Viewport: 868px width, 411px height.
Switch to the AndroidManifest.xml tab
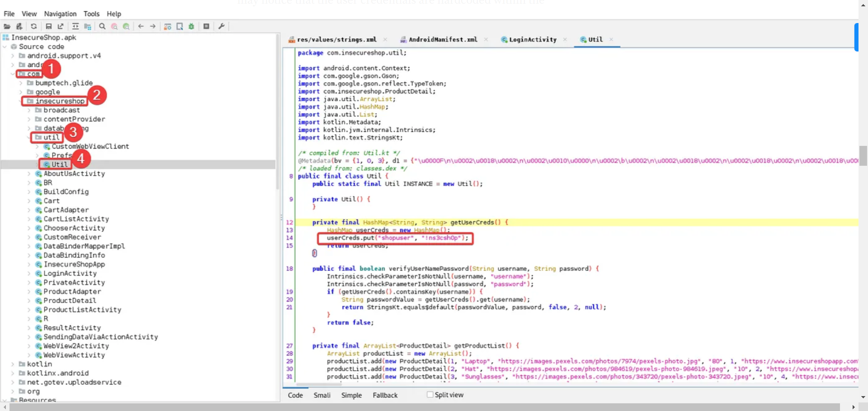tap(442, 39)
